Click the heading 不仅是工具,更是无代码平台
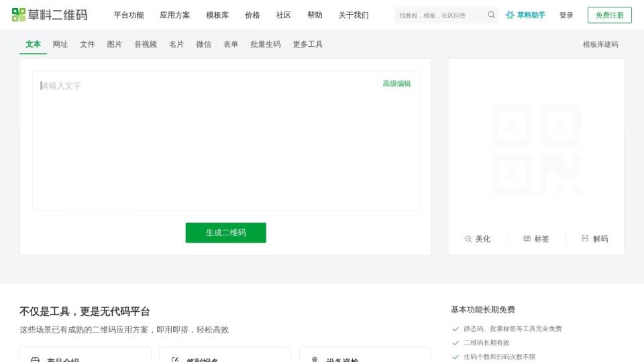Screen dimensions: 644x362 point(85,312)
